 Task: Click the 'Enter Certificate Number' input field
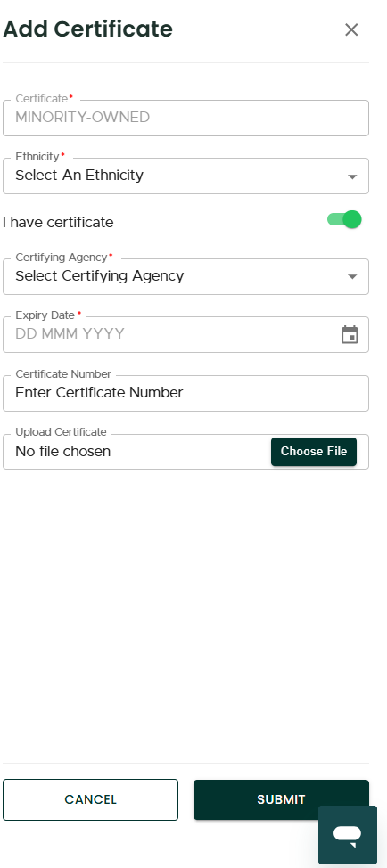(x=186, y=393)
